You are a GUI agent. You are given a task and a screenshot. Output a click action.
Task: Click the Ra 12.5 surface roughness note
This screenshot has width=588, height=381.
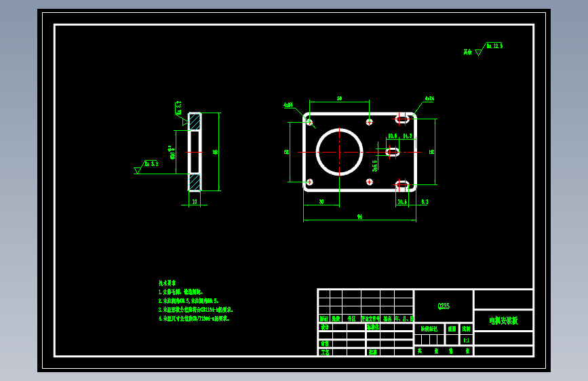494,45
